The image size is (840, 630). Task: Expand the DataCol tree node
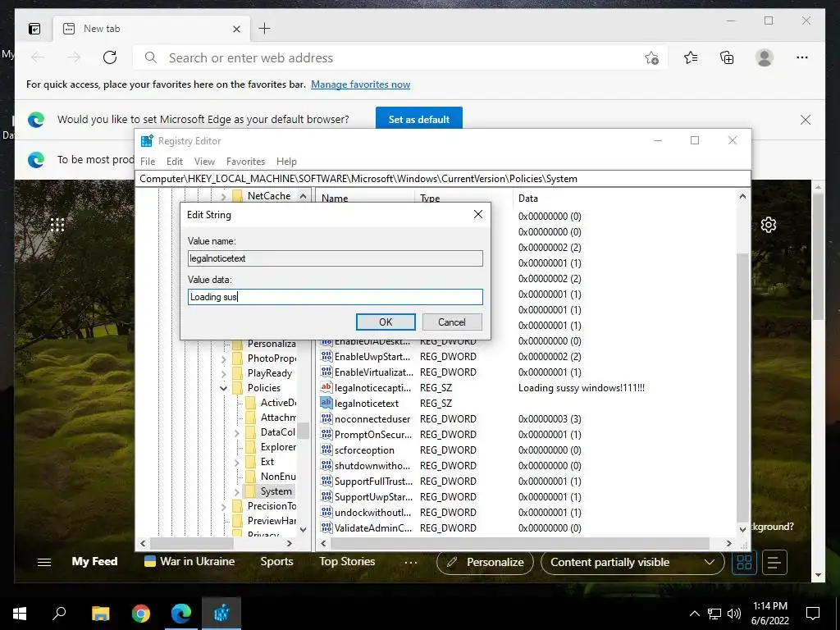pos(237,433)
